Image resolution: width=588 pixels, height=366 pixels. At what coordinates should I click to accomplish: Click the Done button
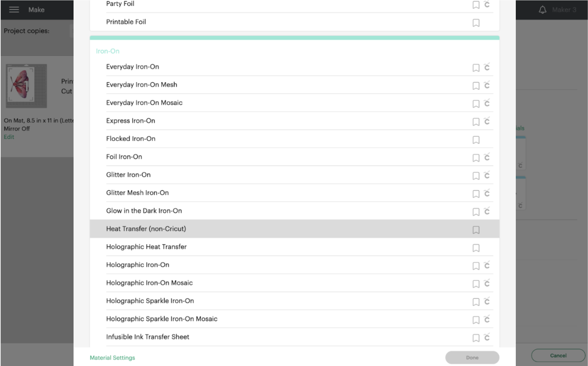pyautogui.click(x=472, y=357)
